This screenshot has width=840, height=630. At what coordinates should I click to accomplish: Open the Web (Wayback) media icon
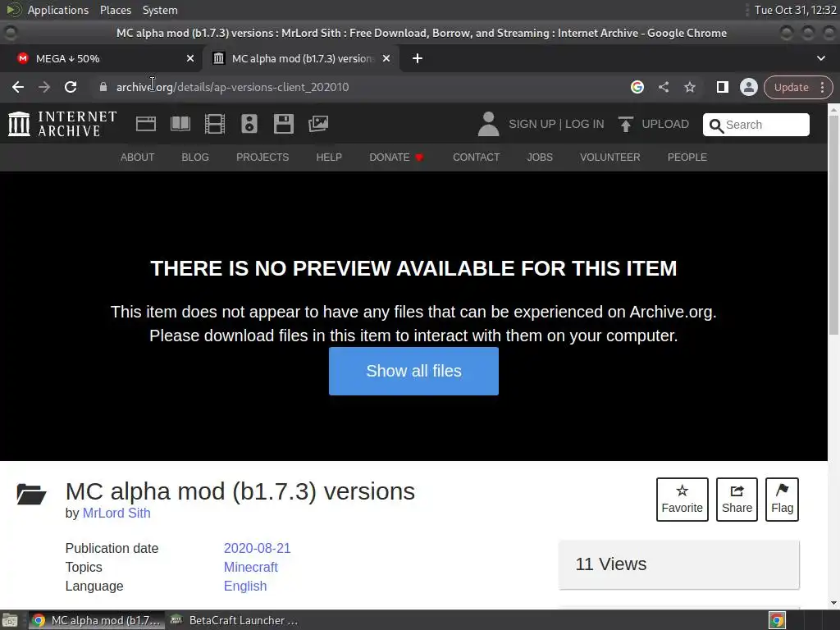pyautogui.click(x=146, y=124)
